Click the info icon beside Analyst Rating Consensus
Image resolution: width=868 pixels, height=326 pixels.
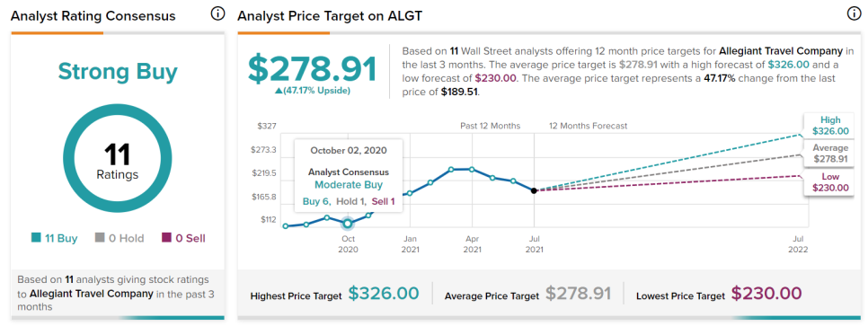[218, 14]
